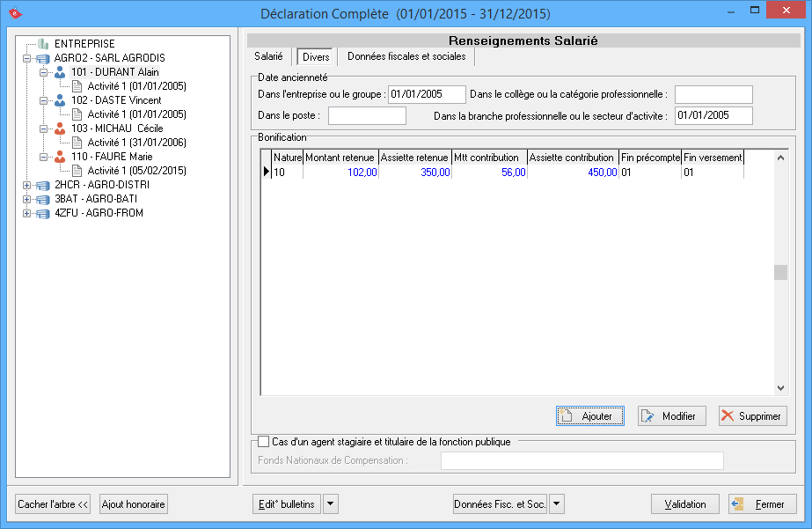
Task: Click the blue person icon for DURANT Alain
Action: (60, 72)
